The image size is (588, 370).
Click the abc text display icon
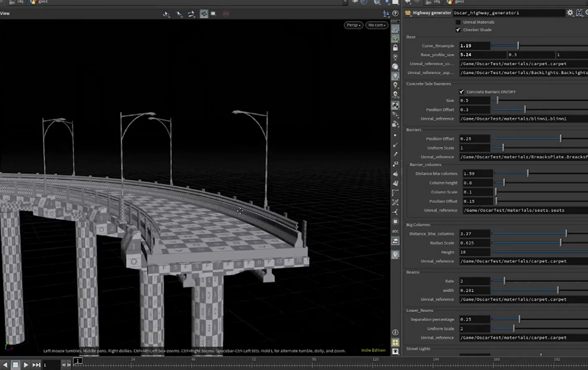pyautogui.click(x=396, y=231)
